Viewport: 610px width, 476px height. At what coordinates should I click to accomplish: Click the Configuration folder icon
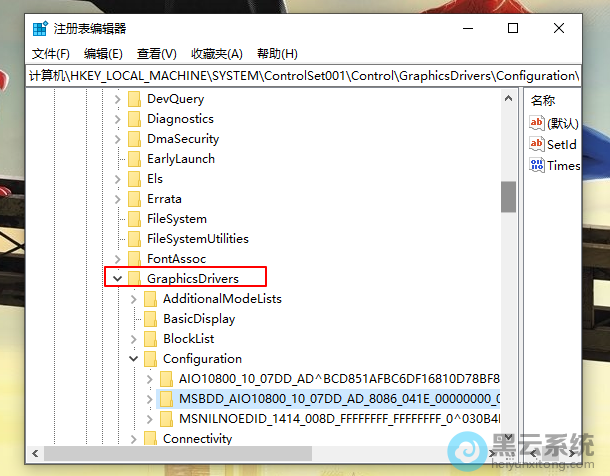(150, 359)
